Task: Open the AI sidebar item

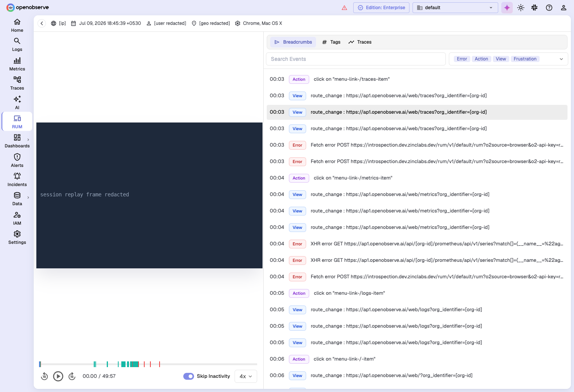Action: pos(17,103)
